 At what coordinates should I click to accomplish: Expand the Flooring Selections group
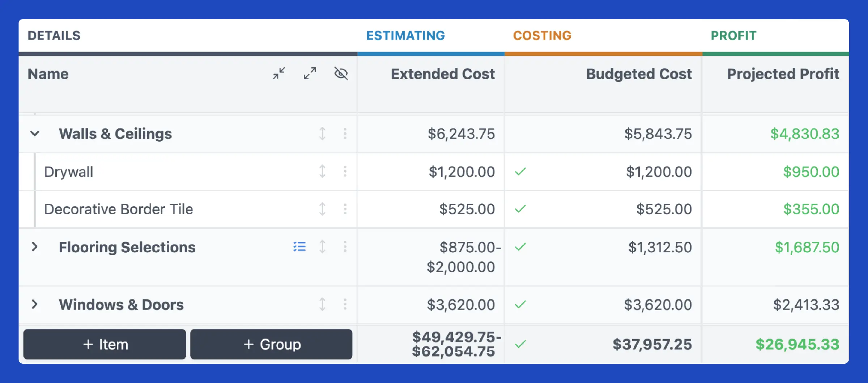pyautogui.click(x=35, y=247)
